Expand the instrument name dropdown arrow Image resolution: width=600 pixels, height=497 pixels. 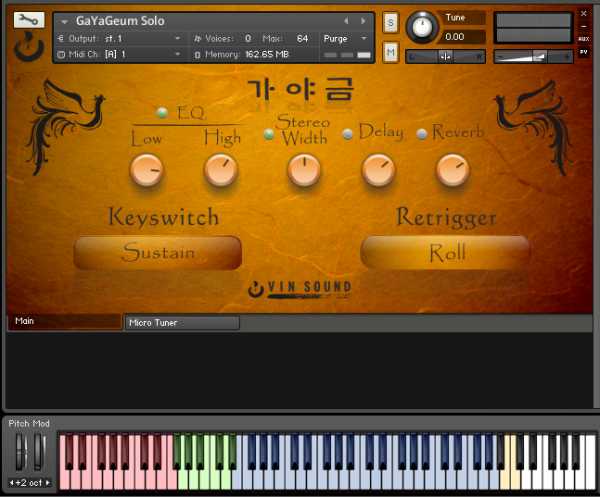point(64,22)
